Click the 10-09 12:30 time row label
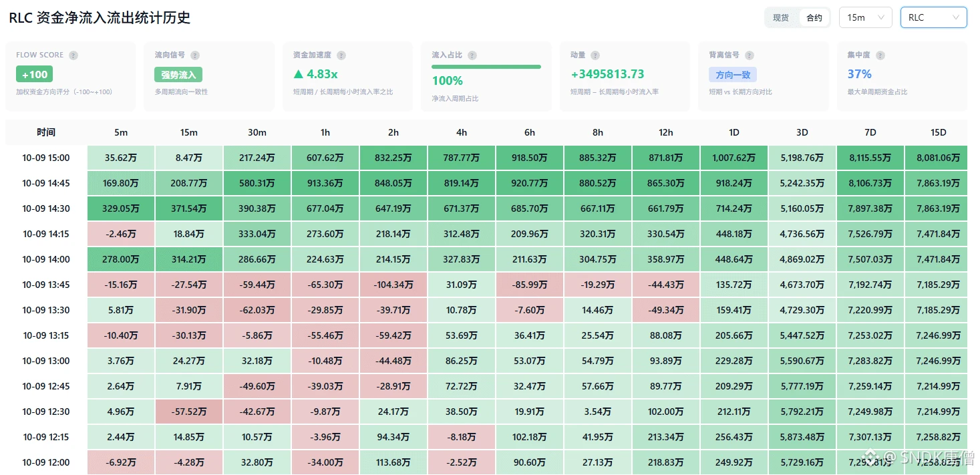980x475 pixels. click(46, 412)
